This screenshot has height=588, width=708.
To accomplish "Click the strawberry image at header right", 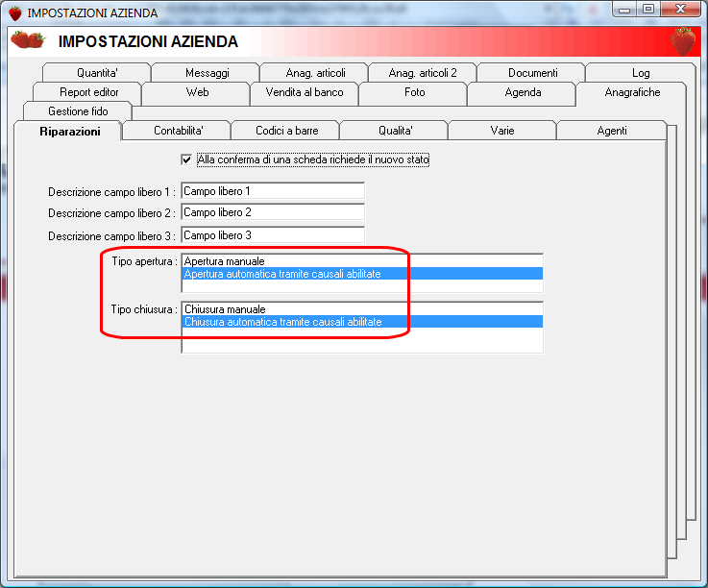I will coord(683,41).
